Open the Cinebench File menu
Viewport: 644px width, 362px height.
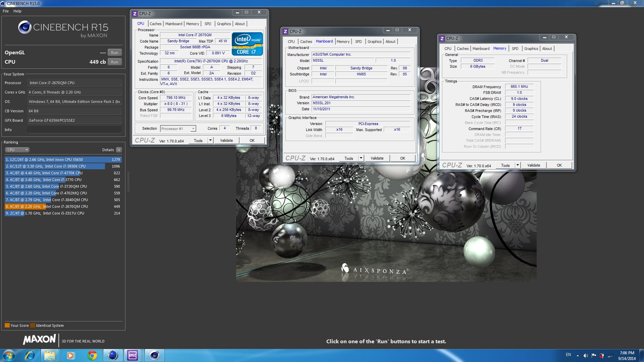coord(6,11)
